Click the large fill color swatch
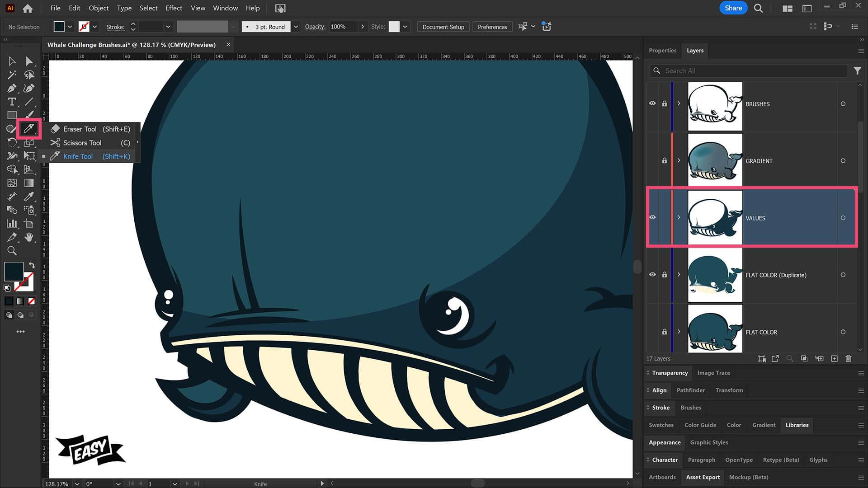This screenshot has width=868, height=488. [x=14, y=271]
